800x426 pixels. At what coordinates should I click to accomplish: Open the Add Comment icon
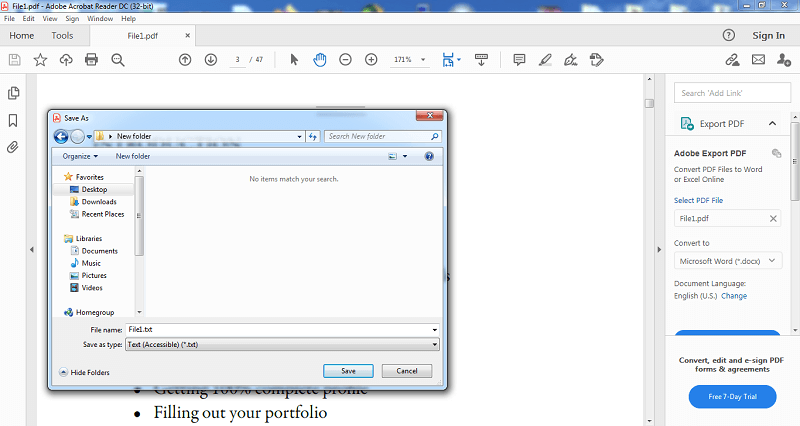click(x=519, y=60)
